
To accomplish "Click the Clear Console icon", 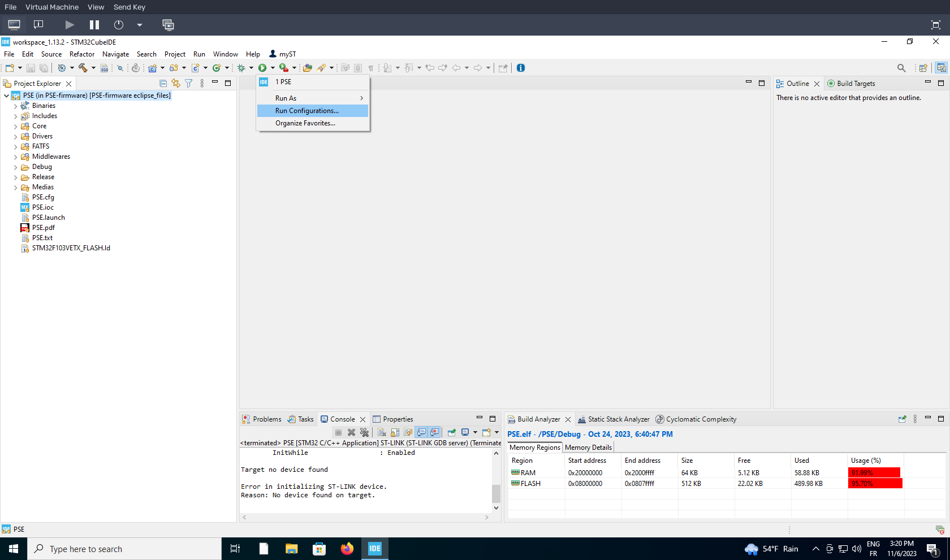I will click(x=382, y=432).
